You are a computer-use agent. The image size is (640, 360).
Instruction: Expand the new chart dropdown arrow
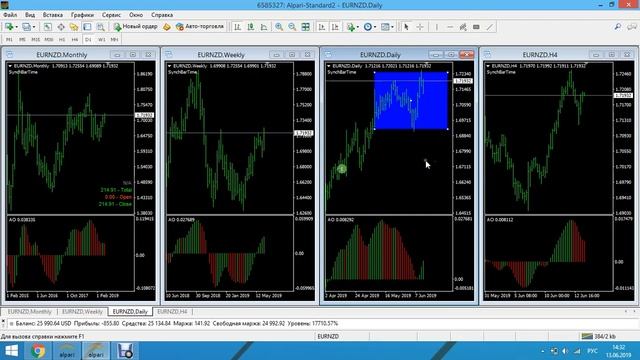[16, 27]
